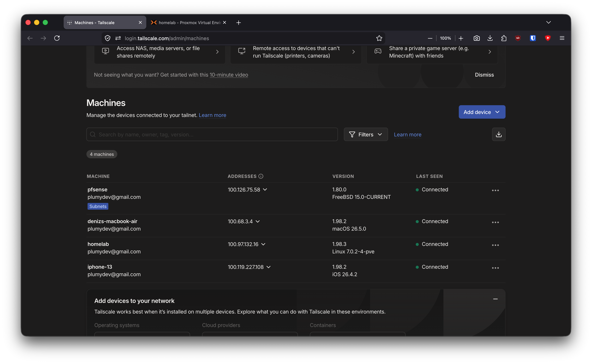List all tabs with the chevron

pos(548,22)
